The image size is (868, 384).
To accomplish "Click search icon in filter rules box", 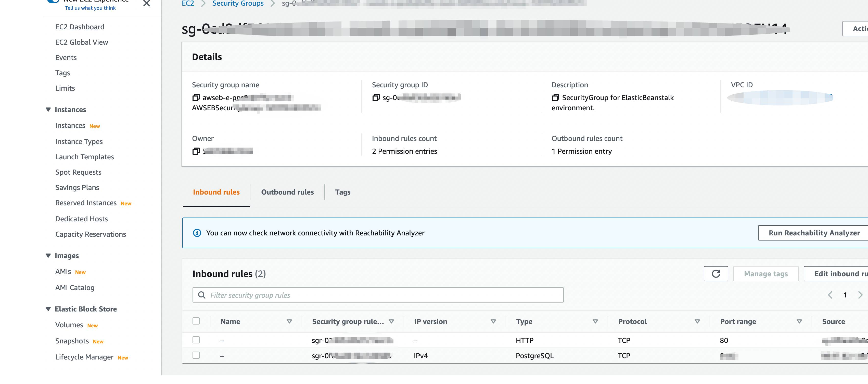I will click(202, 295).
